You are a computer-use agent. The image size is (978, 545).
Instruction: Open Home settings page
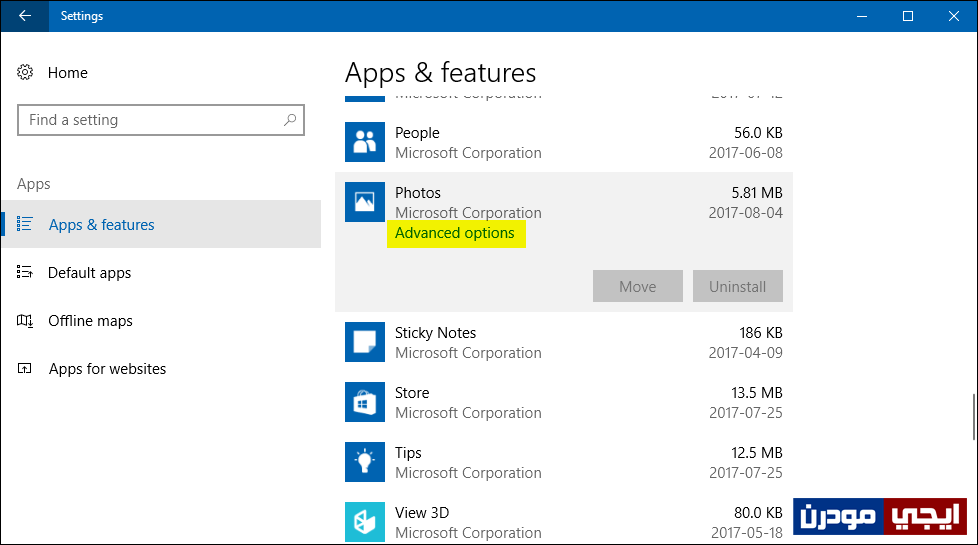67,72
